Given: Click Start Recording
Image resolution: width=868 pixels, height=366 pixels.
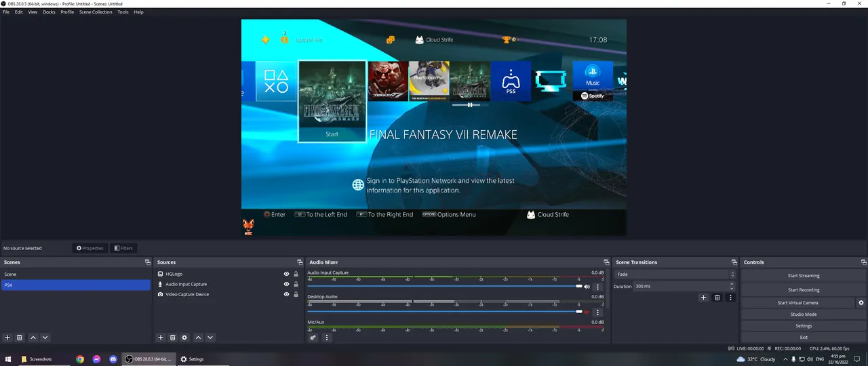Looking at the screenshot, I should 804,290.
